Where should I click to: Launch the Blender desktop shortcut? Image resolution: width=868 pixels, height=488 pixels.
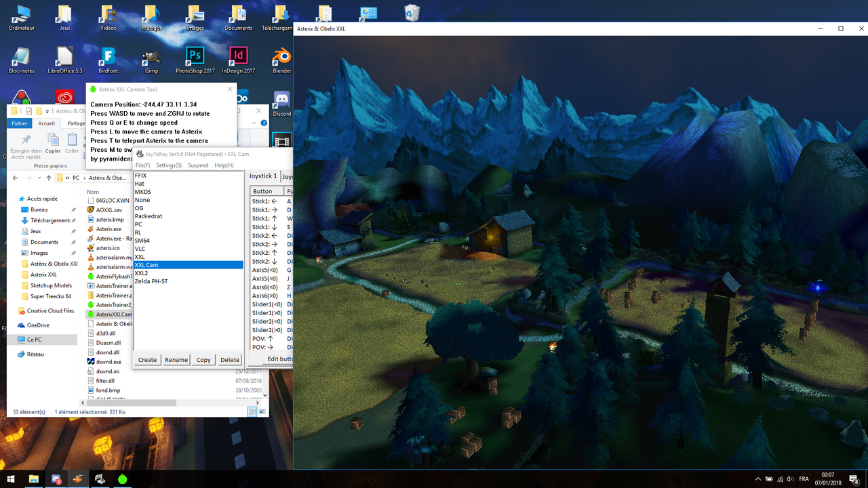pos(281,60)
